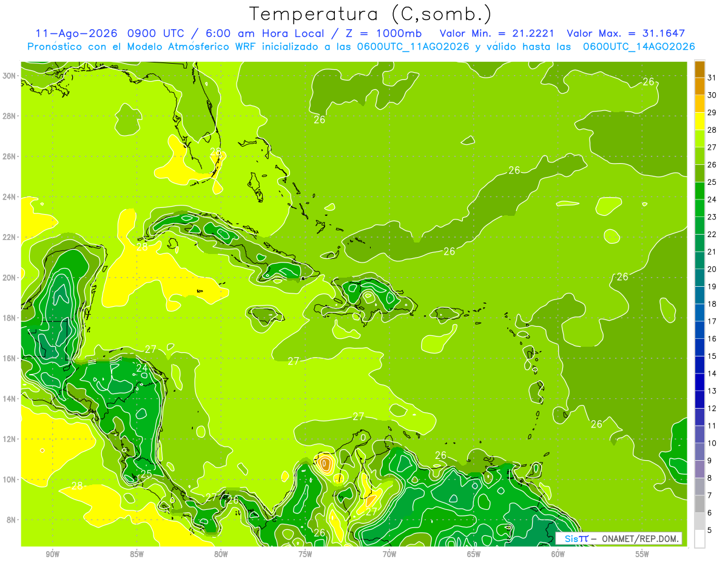Click the "24" contour label over Honduras
Screen dimensions: 728x562
click(x=141, y=368)
